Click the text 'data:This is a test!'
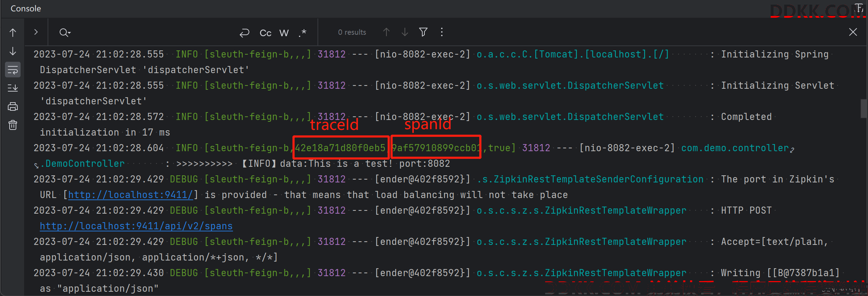This screenshot has height=296, width=868. pyautogui.click(x=336, y=164)
